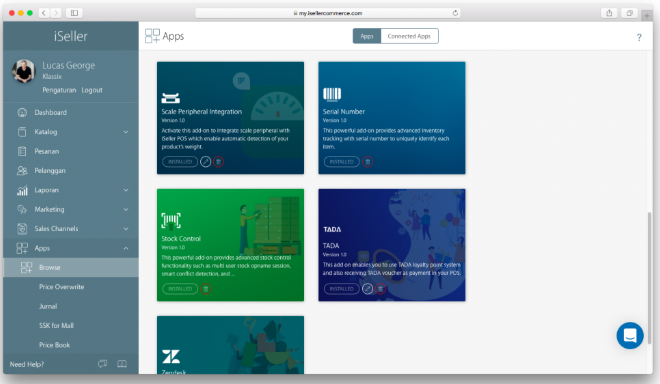Open Pengaturan settings link

click(x=59, y=90)
